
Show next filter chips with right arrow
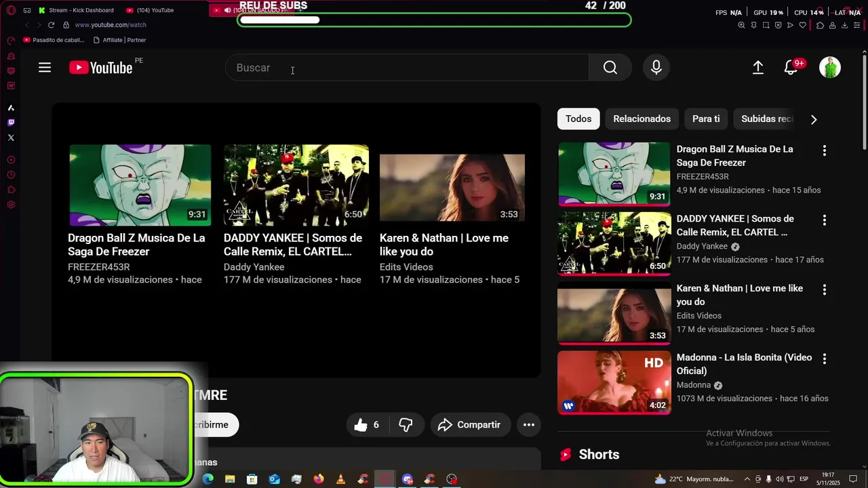814,119
